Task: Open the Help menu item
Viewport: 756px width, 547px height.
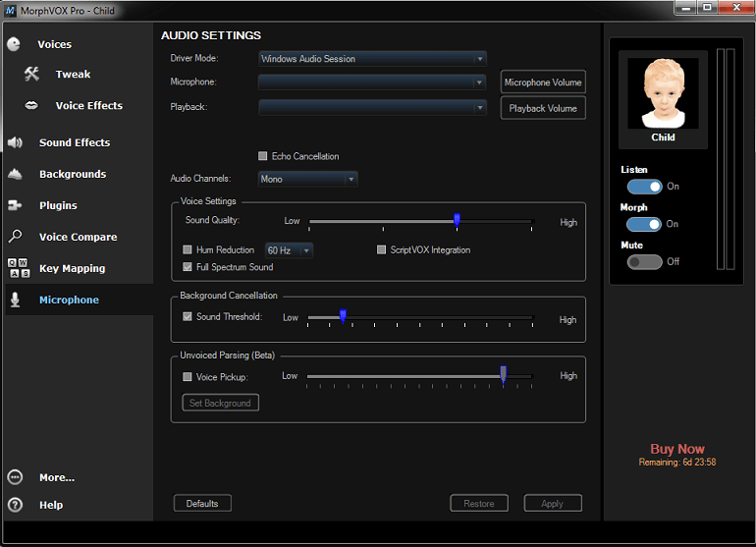Action: [51, 505]
